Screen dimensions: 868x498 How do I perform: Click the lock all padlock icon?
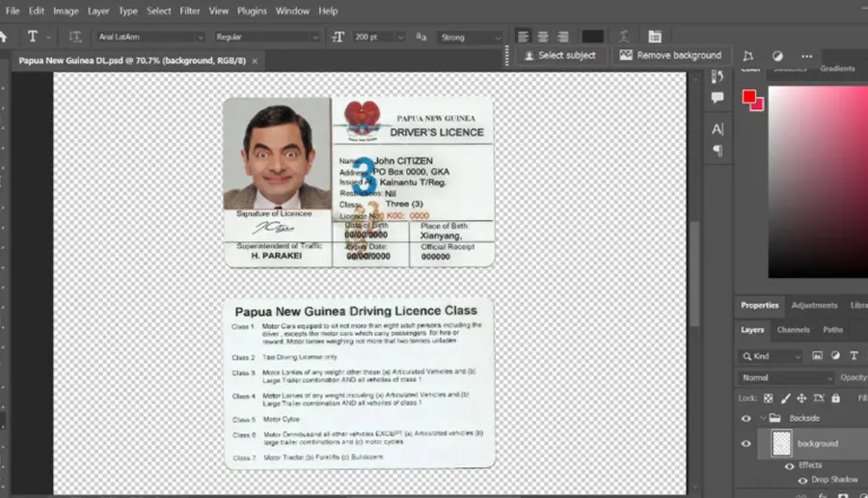click(835, 398)
